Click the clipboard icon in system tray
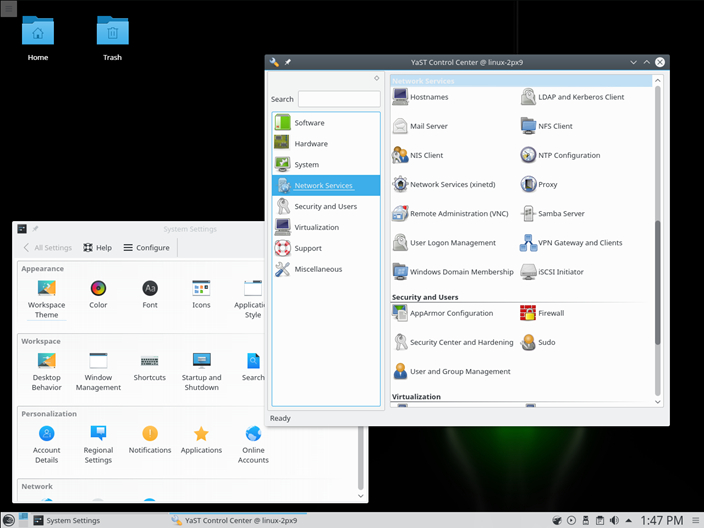The width and height of the screenshot is (704, 528). coord(600,520)
